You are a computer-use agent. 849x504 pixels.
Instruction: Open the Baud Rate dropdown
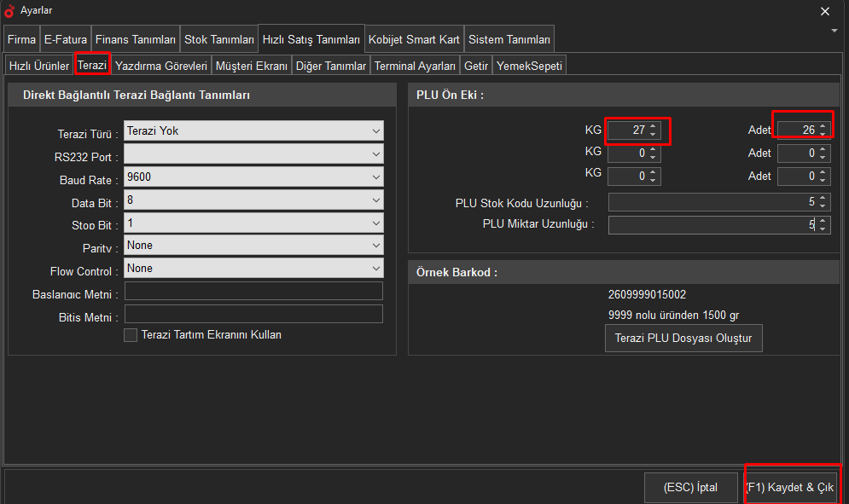coord(253,177)
